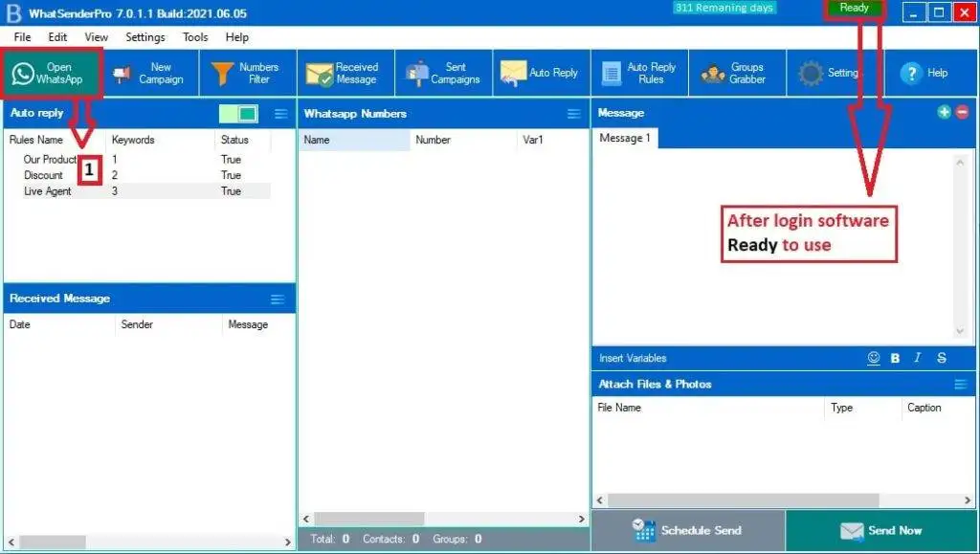
Task: Open Received Message in toolbar
Action: (346, 73)
